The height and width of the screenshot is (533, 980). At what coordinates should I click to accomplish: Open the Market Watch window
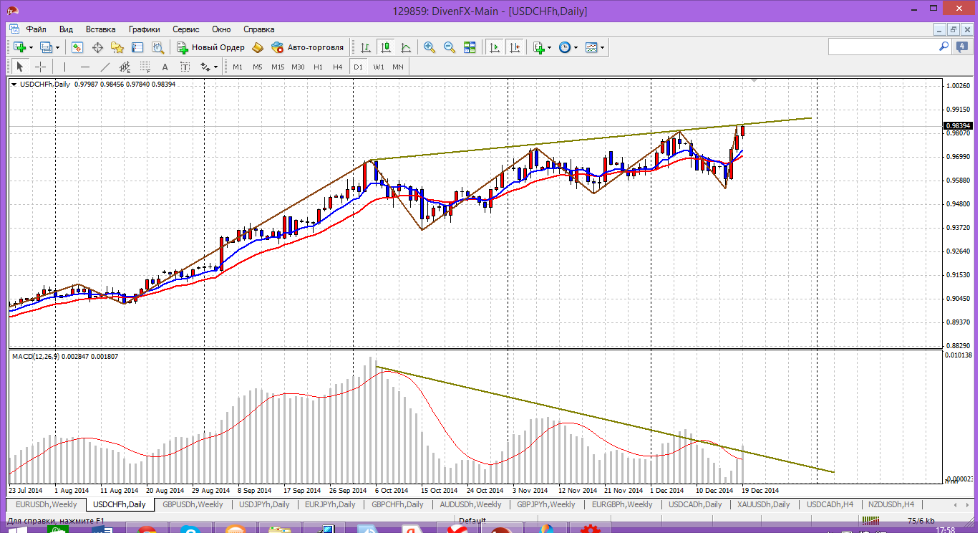(77, 47)
